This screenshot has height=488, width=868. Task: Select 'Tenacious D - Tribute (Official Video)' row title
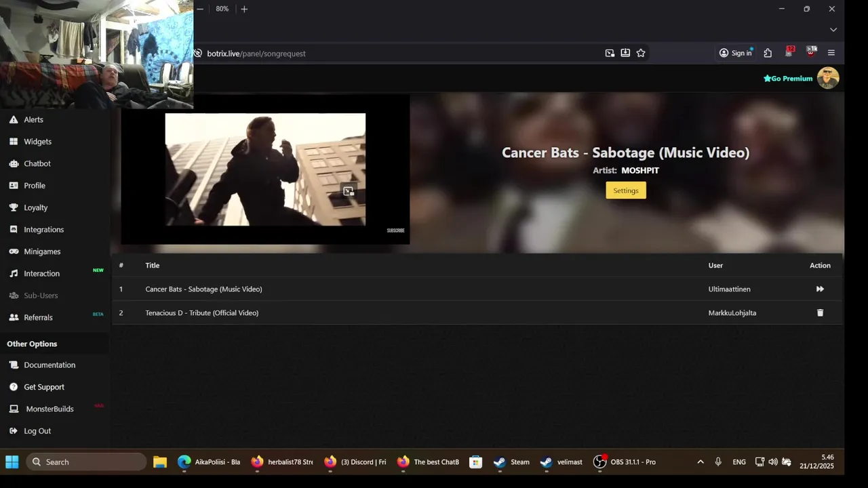click(x=202, y=313)
